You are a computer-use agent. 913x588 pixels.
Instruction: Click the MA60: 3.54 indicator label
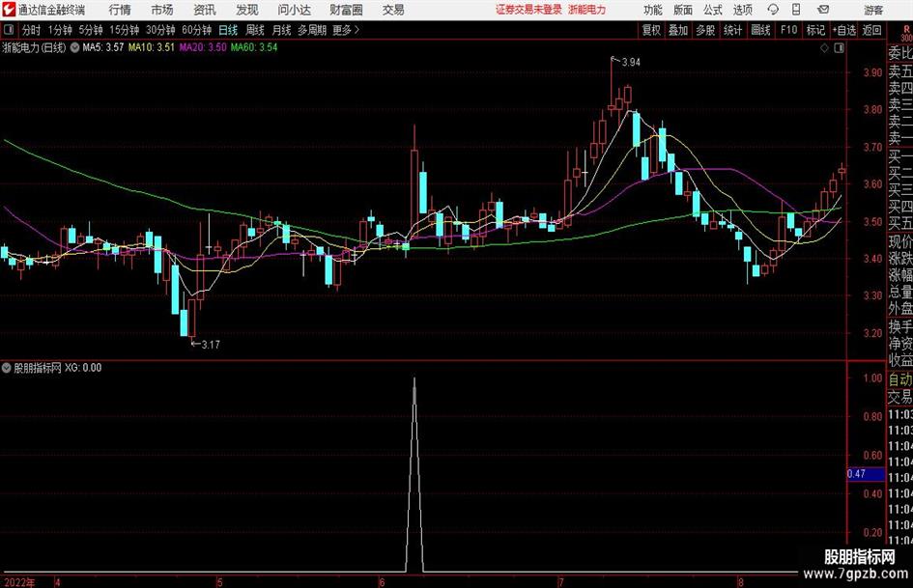(254, 47)
